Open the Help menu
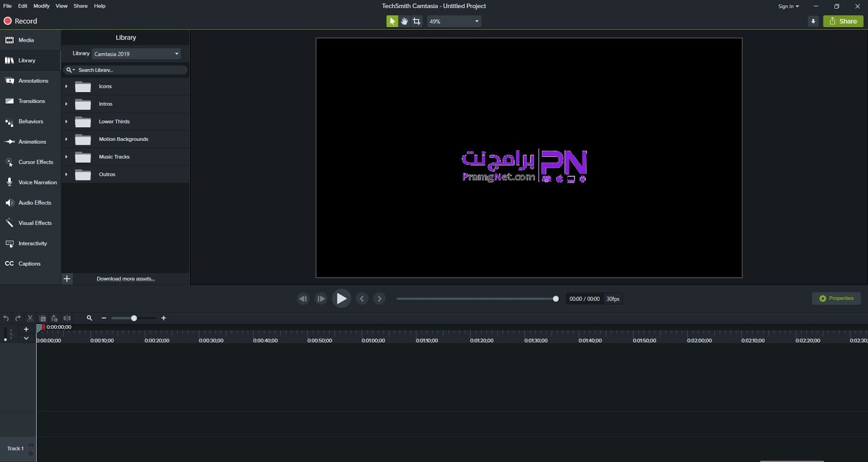This screenshot has height=462, width=868. click(100, 6)
